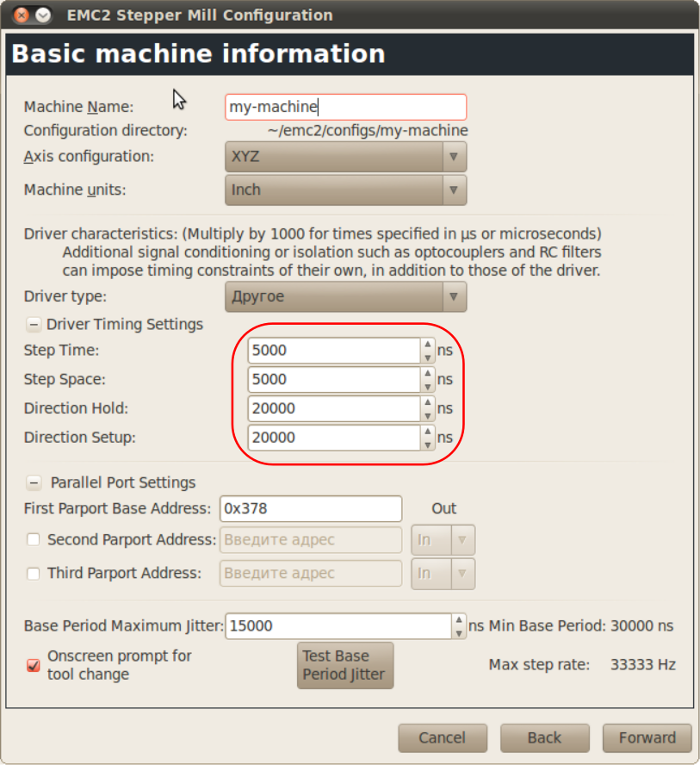
Task: Click the Machine units label
Action: click(x=75, y=190)
